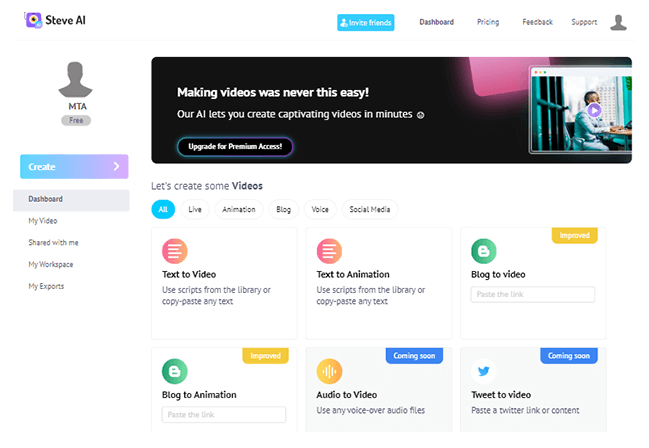Click the Steve AI brand name text
The image size is (649, 448).
point(65,20)
